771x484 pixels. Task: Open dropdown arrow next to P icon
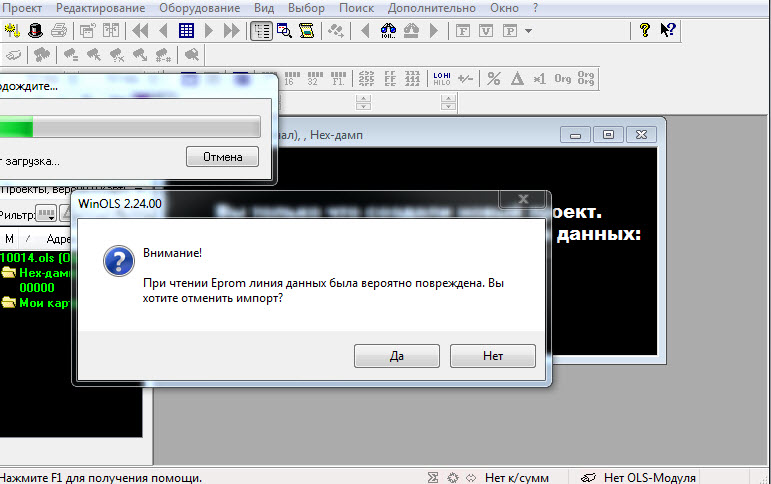529,30
